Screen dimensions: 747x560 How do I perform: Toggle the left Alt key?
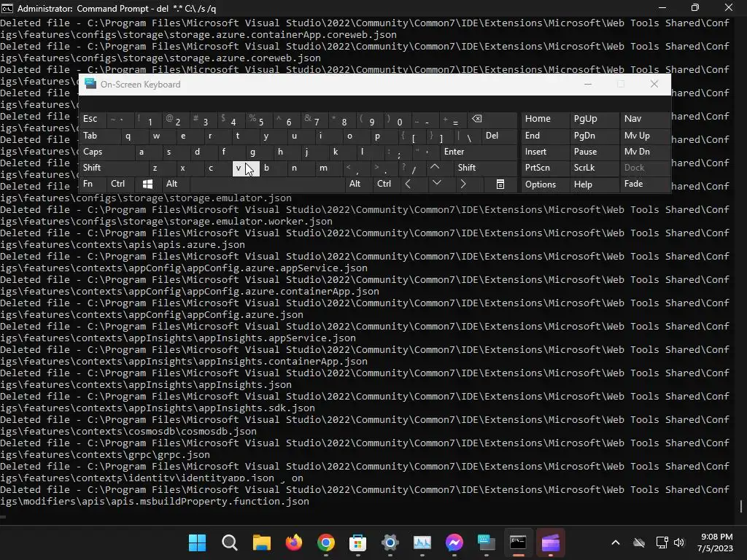[x=175, y=184]
